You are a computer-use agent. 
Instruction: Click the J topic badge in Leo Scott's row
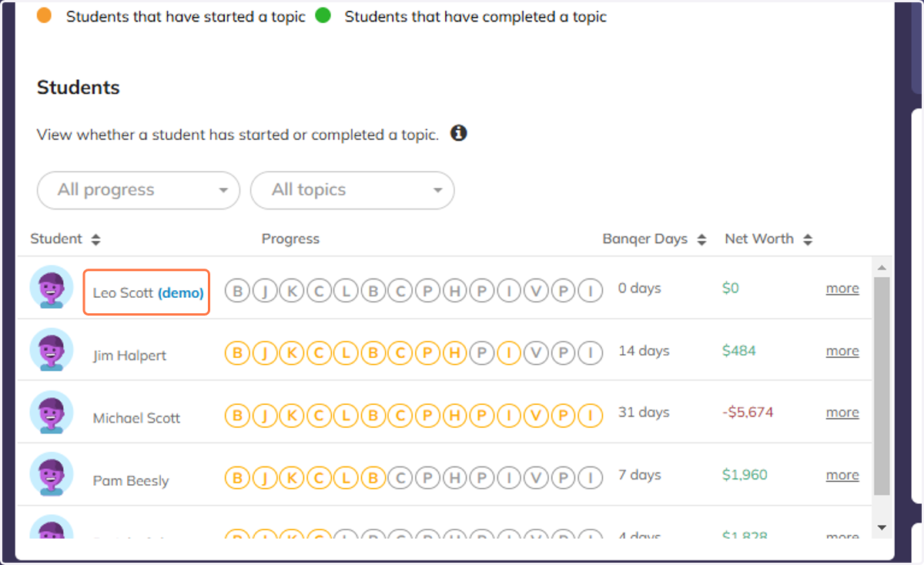pos(264,291)
